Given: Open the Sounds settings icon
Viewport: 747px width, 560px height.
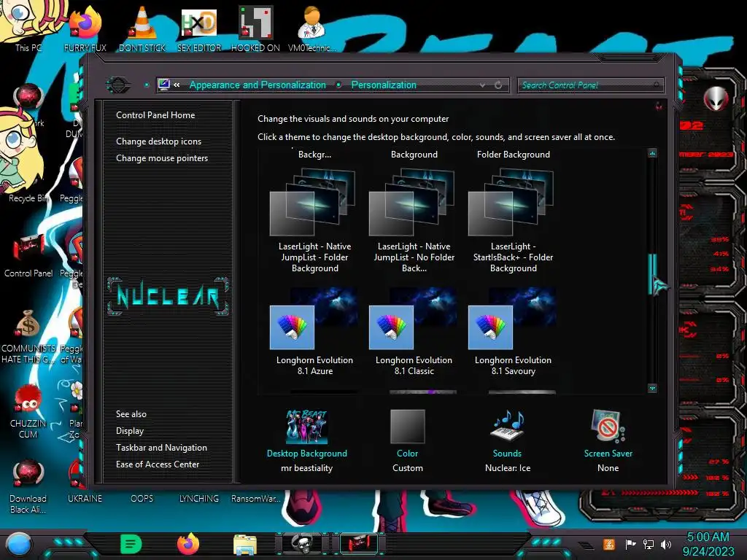Looking at the screenshot, I should tap(508, 425).
